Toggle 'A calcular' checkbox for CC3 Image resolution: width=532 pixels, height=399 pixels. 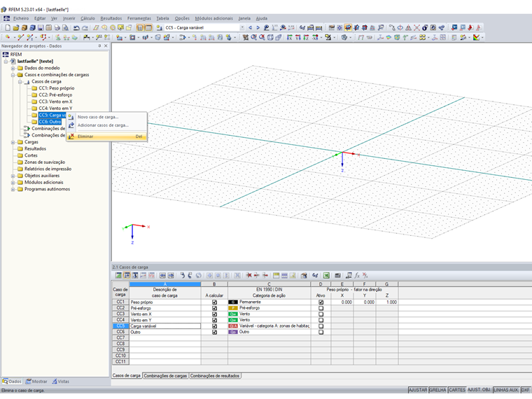[214, 314]
